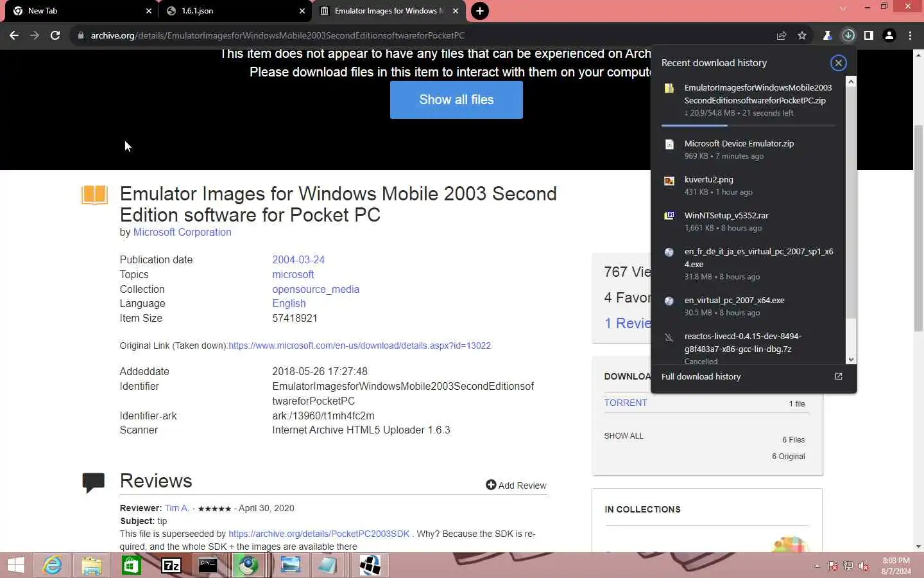Click the Show all files button
The height and width of the screenshot is (578, 924).
pyautogui.click(x=456, y=100)
